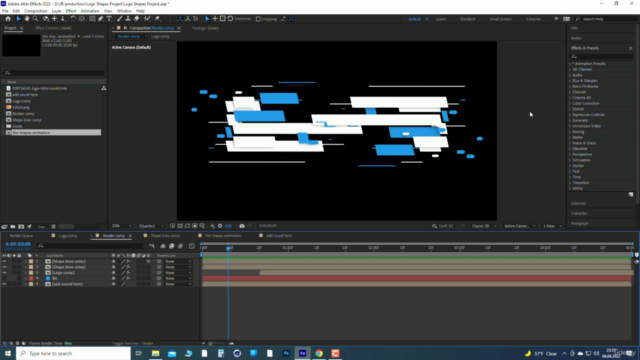Select the Hand tool
This screenshot has height=360, width=640.
pos(27,19)
